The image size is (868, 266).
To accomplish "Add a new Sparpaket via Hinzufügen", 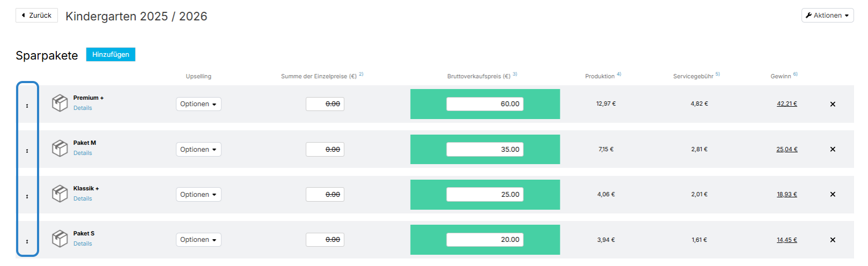I will pos(110,54).
